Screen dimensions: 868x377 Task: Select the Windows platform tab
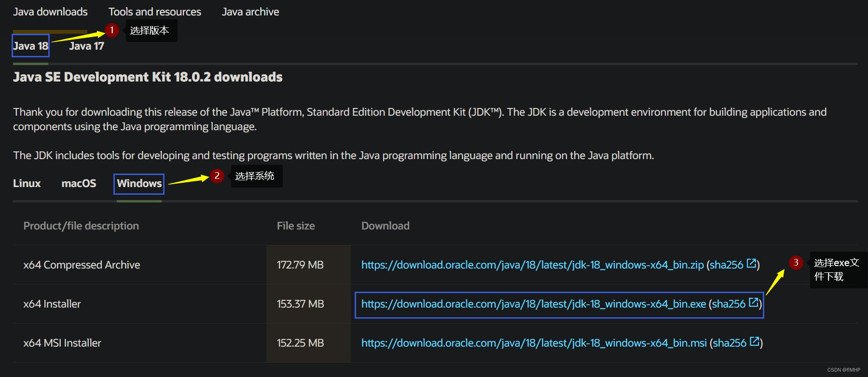click(139, 184)
